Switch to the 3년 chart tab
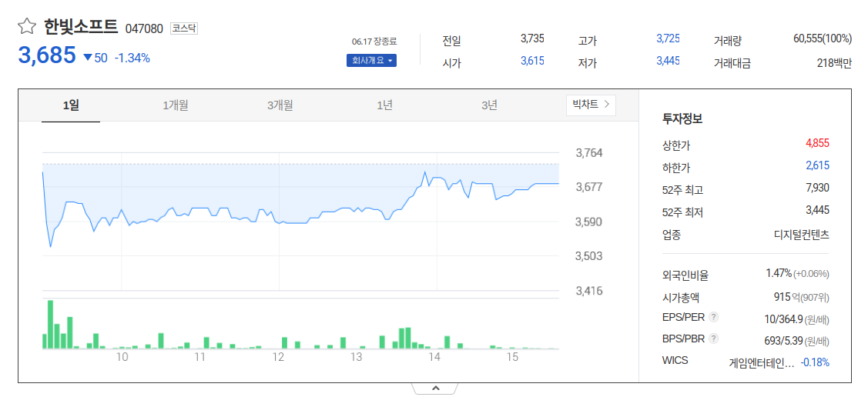The height and width of the screenshot is (397, 868). (489, 105)
